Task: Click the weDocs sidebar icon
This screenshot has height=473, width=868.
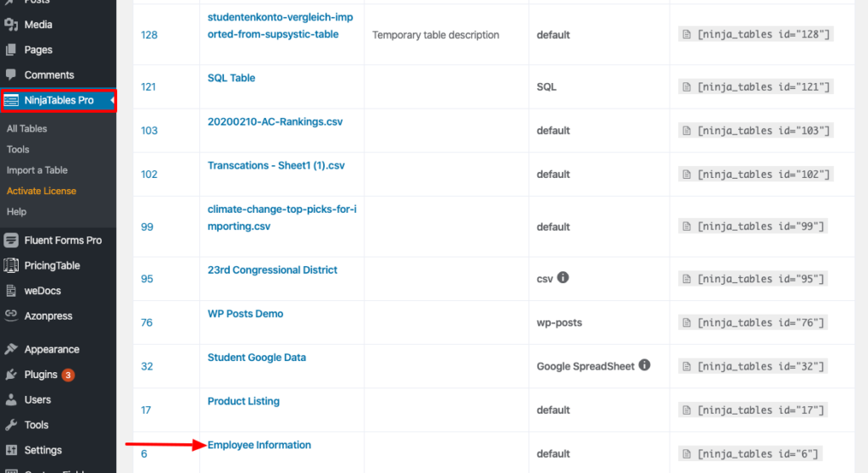Action: coord(11,291)
